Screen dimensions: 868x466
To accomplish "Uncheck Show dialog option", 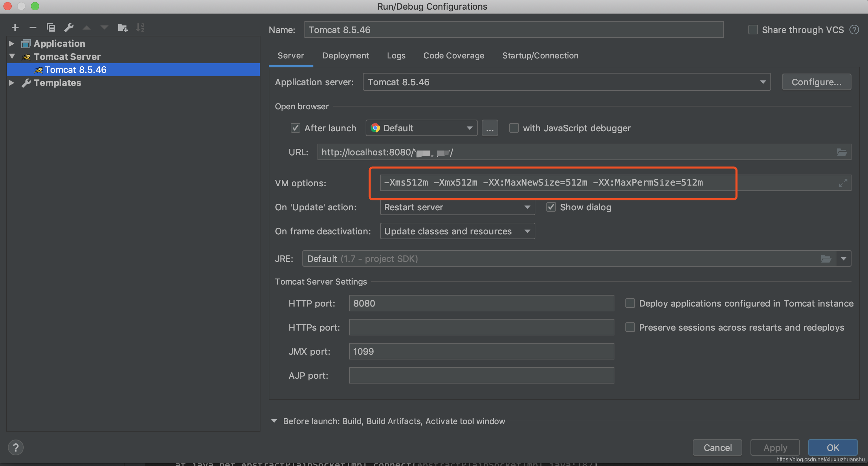I will point(550,207).
